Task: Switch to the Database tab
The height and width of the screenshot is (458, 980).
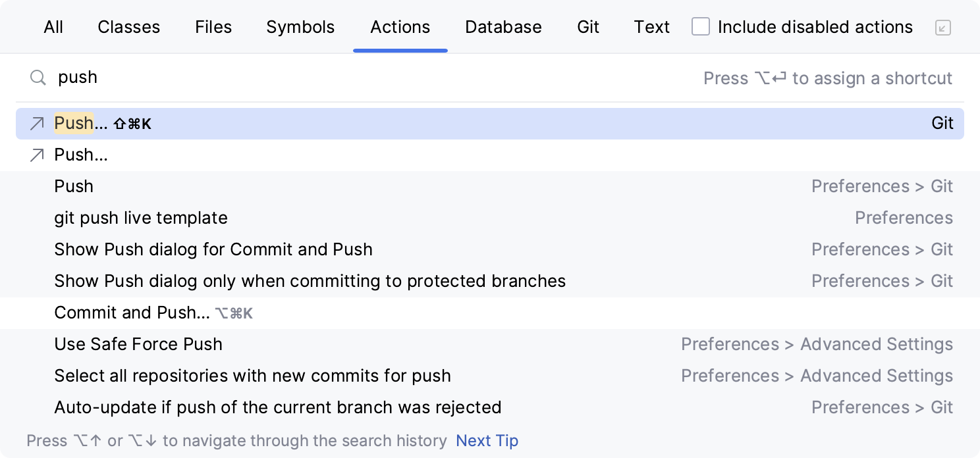Action: pos(503,27)
